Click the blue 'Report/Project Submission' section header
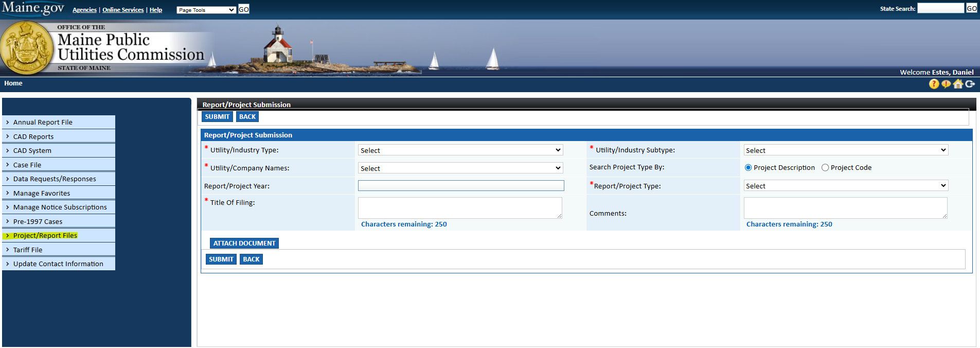Image resolution: width=980 pixels, height=348 pixels. coord(586,135)
